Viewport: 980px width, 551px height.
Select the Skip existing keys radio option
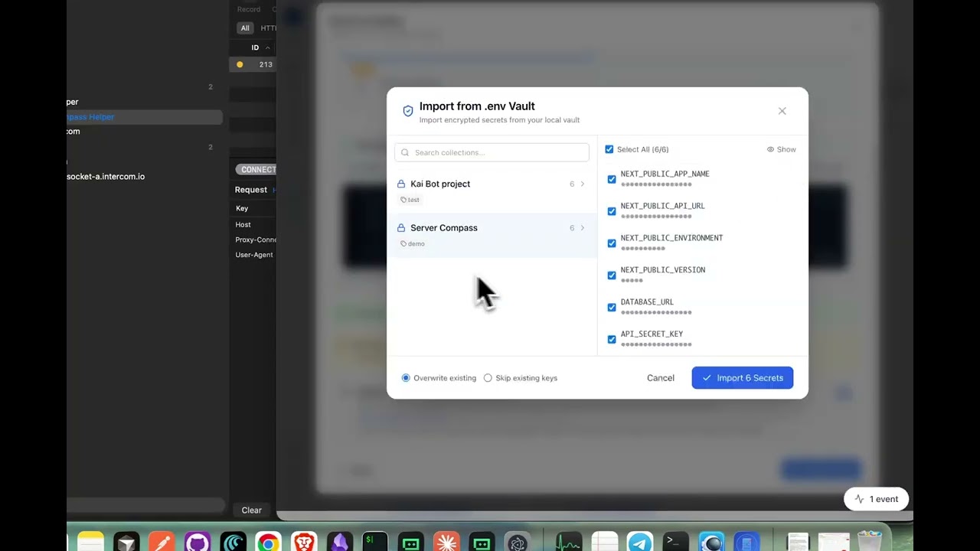click(x=488, y=378)
